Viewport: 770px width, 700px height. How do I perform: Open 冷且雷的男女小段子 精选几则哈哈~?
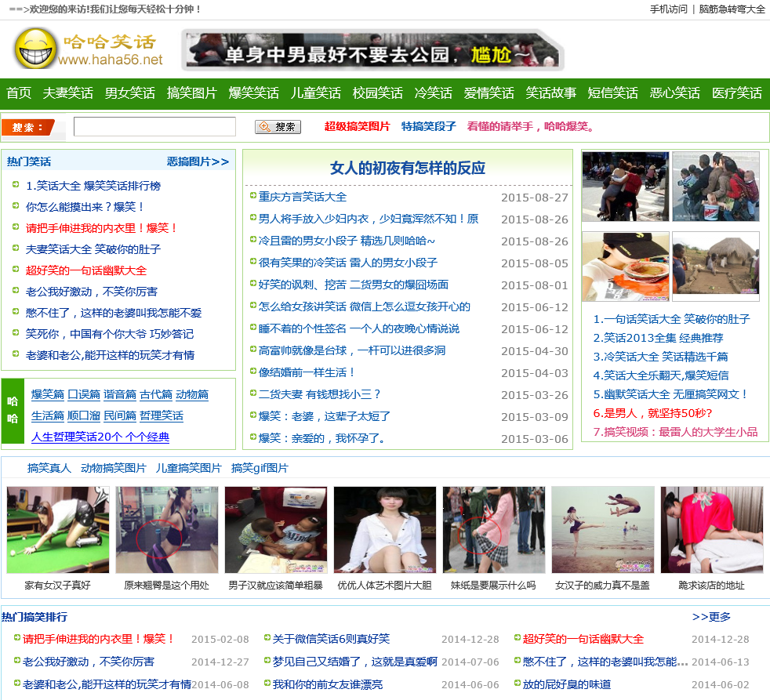tap(347, 241)
